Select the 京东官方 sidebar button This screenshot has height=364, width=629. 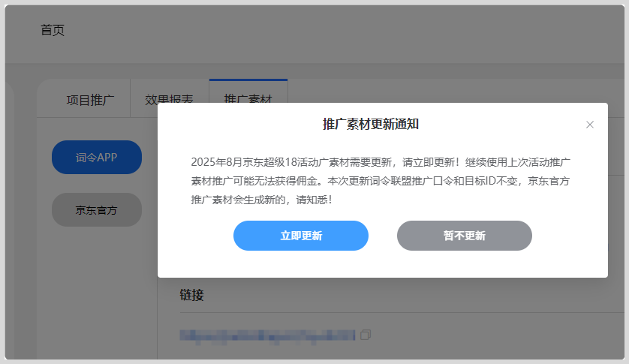pyautogui.click(x=97, y=210)
